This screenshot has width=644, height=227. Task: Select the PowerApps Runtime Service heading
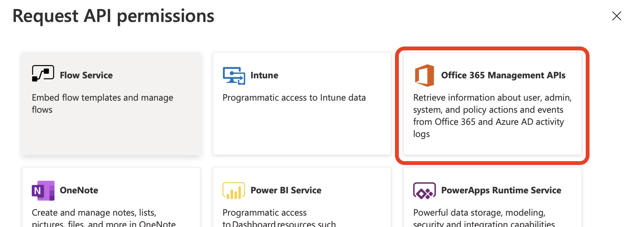501,190
